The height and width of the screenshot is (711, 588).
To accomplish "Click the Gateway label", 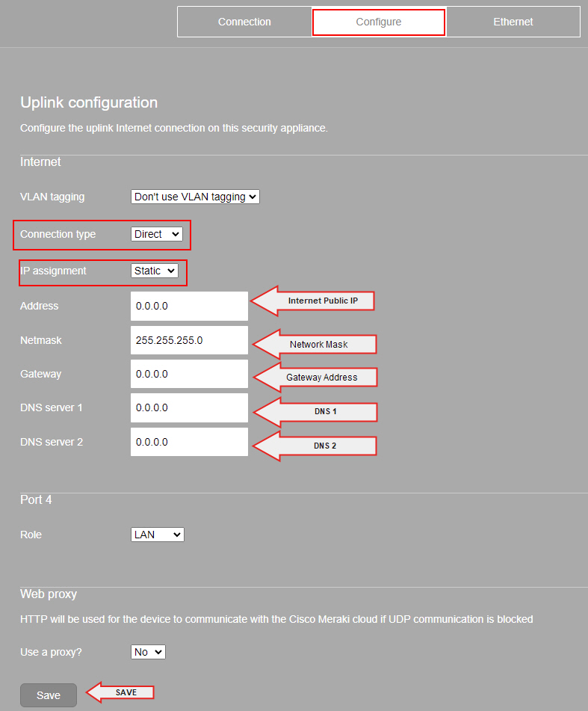I will (x=41, y=374).
